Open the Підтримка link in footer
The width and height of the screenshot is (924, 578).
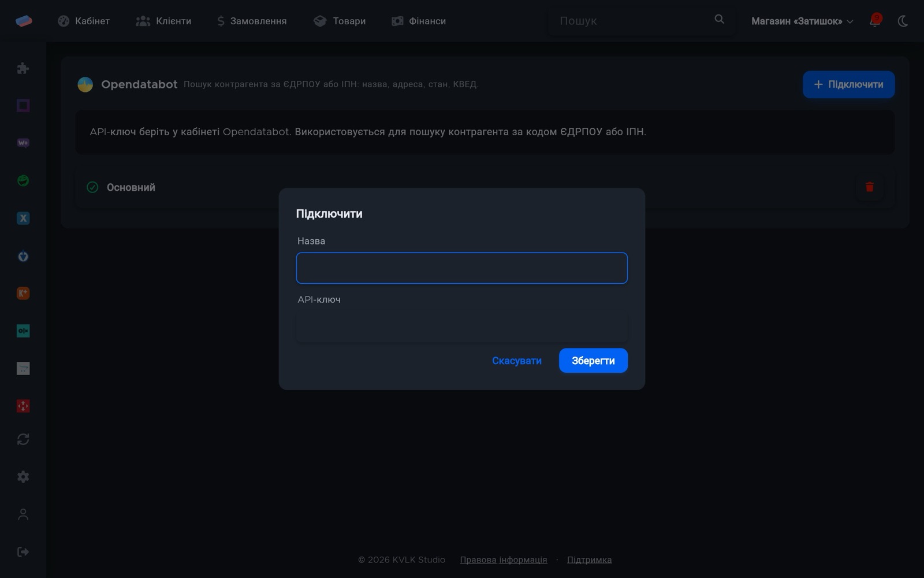tap(590, 560)
